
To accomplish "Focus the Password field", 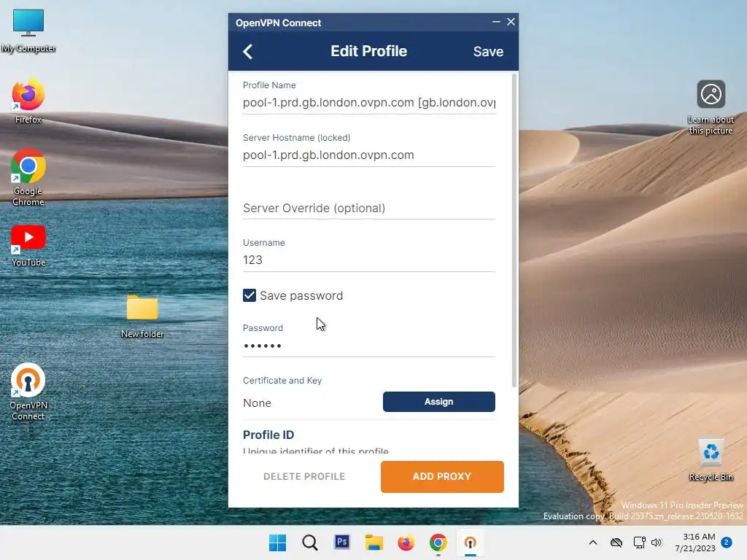I will pos(368,346).
